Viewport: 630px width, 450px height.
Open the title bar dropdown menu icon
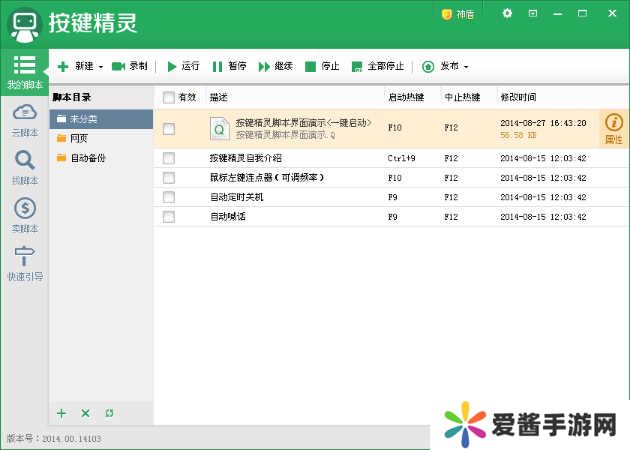pos(532,14)
